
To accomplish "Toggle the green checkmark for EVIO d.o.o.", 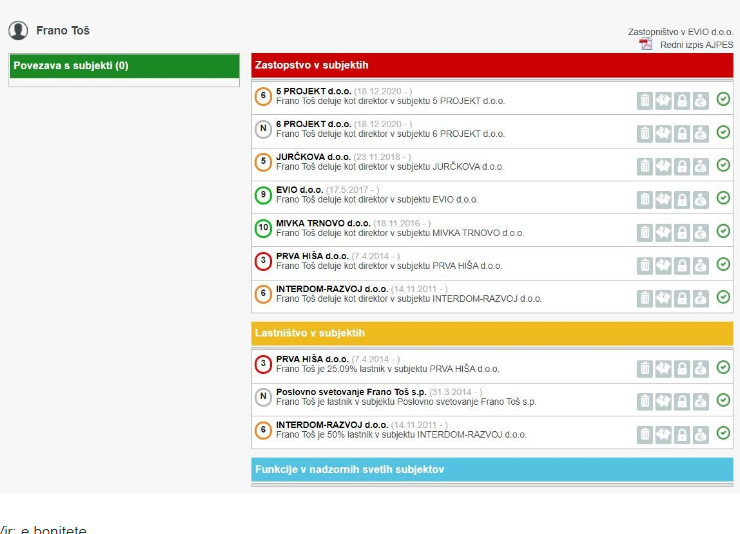I will pyautogui.click(x=723, y=198).
